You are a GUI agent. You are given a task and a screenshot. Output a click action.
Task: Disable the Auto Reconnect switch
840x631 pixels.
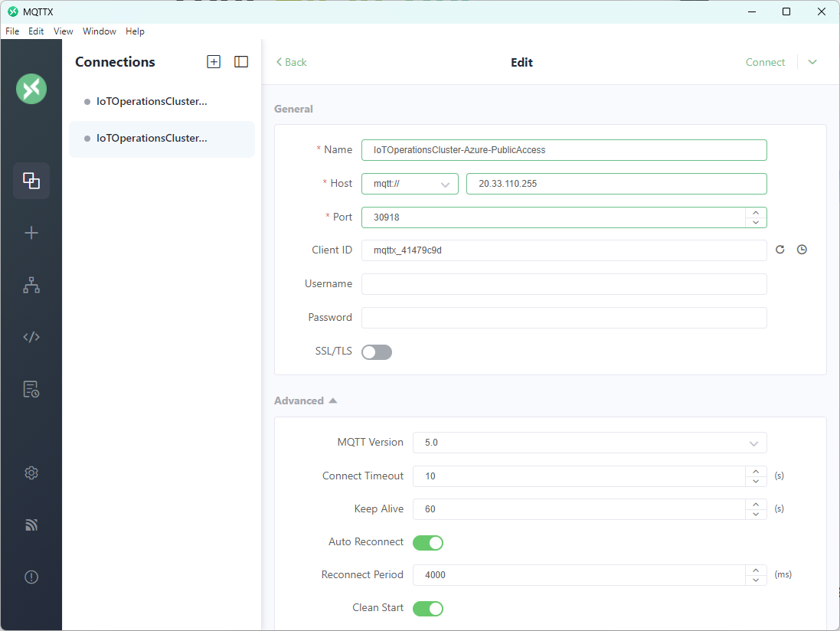pyautogui.click(x=428, y=543)
